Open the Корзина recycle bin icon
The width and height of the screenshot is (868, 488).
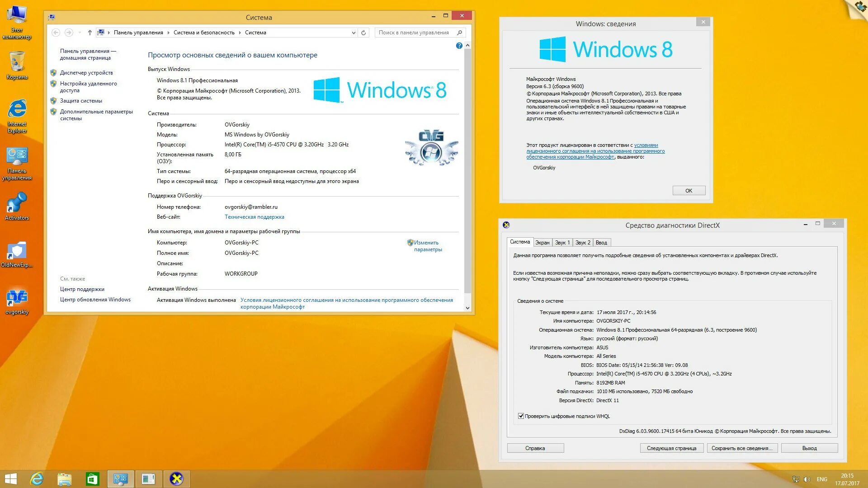17,66
